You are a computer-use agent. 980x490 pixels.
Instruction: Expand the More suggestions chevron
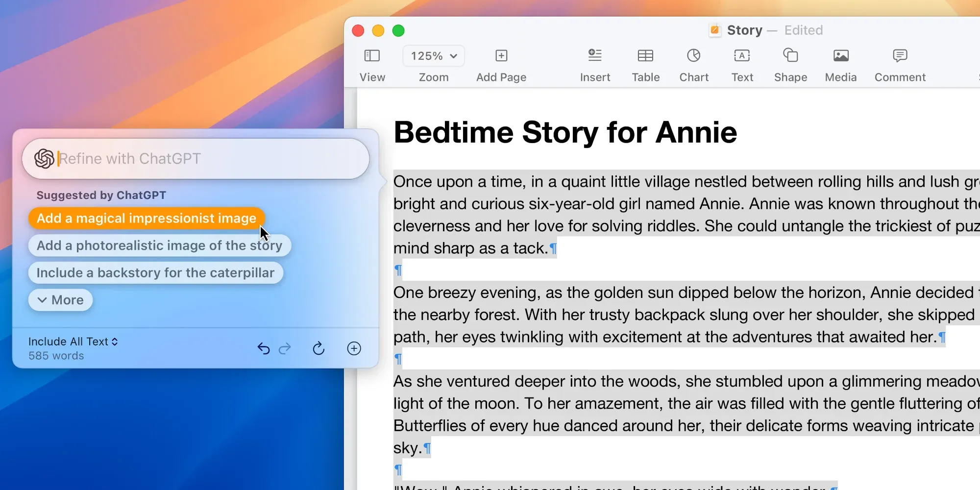pos(60,300)
